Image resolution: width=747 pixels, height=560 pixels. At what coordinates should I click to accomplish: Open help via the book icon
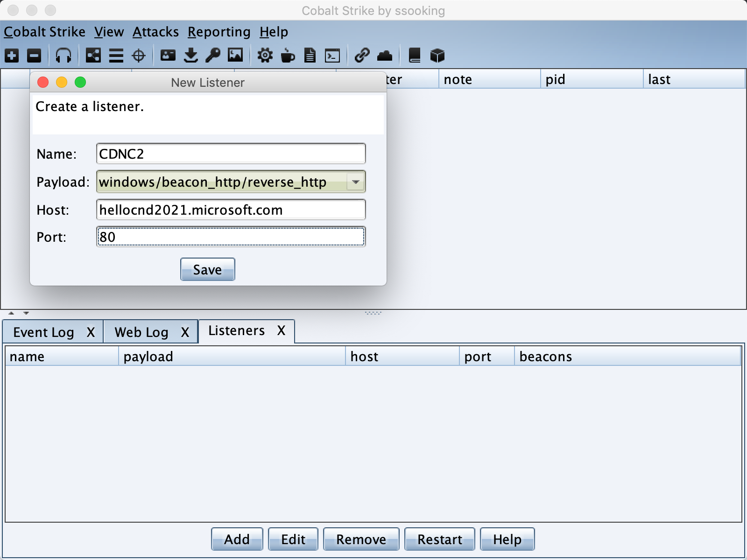[415, 56]
